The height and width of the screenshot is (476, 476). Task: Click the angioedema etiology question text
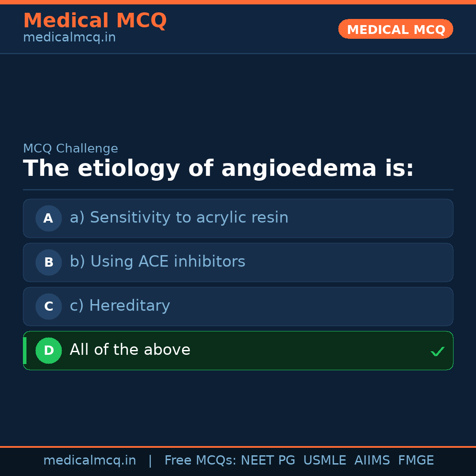[x=218, y=169]
